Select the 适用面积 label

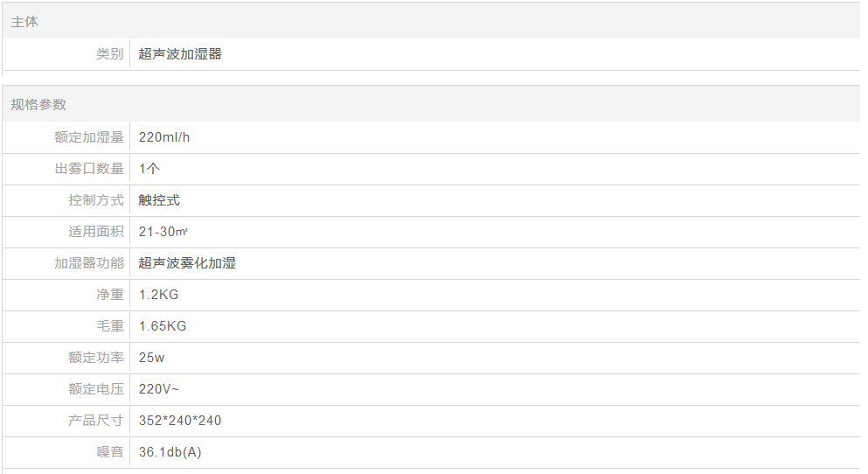coord(96,232)
